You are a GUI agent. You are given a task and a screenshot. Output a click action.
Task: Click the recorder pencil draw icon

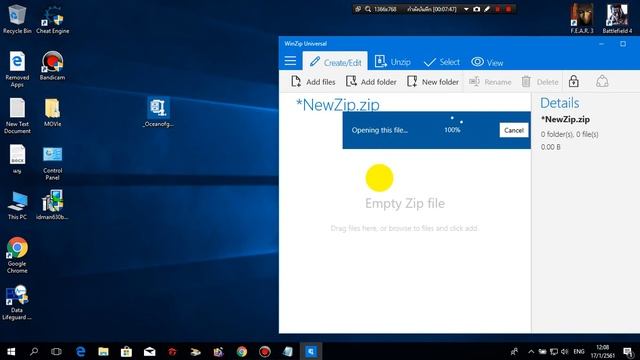click(487, 9)
